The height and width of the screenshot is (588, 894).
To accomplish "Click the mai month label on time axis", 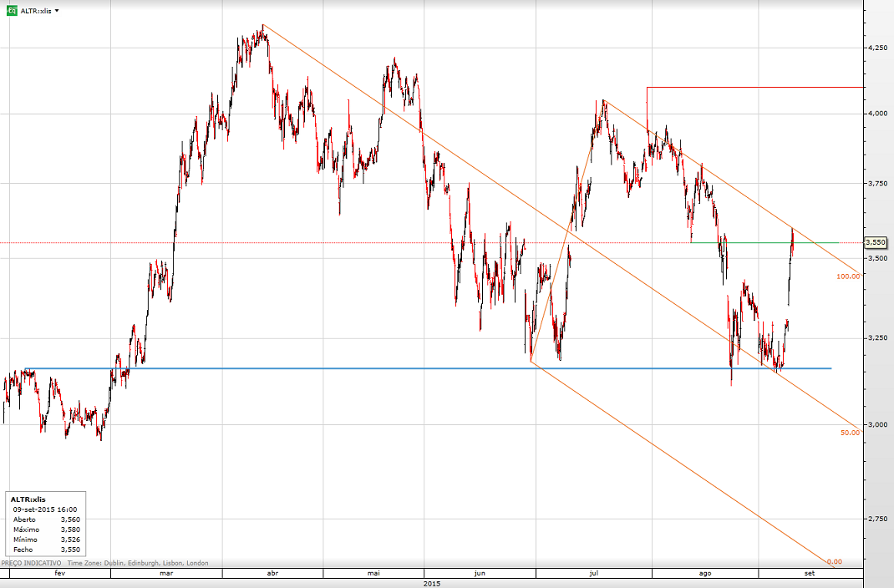I will (373, 573).
